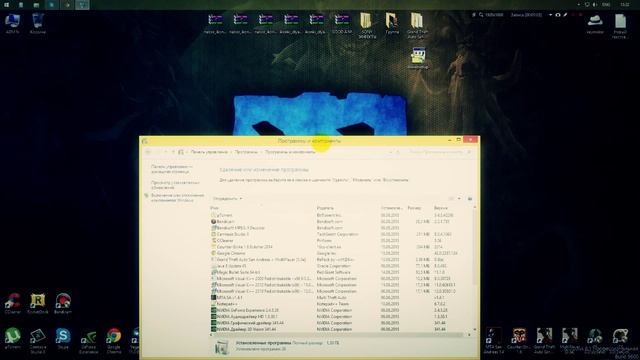The width and height of the screenshot is (640, 360).
Task: Select Grand Theft Auto San Andreas MultiPlayer entry
Action: 342,260
